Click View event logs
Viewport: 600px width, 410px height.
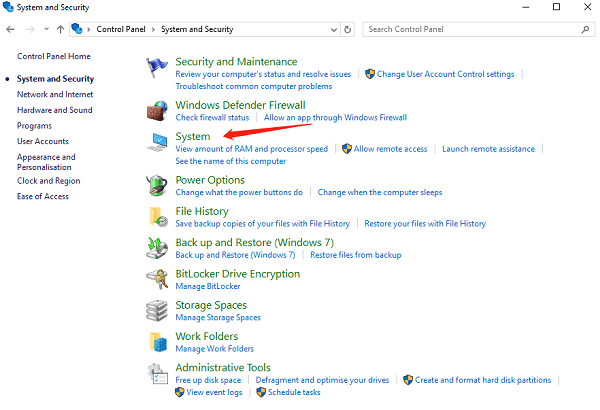[x=214, y=392]
